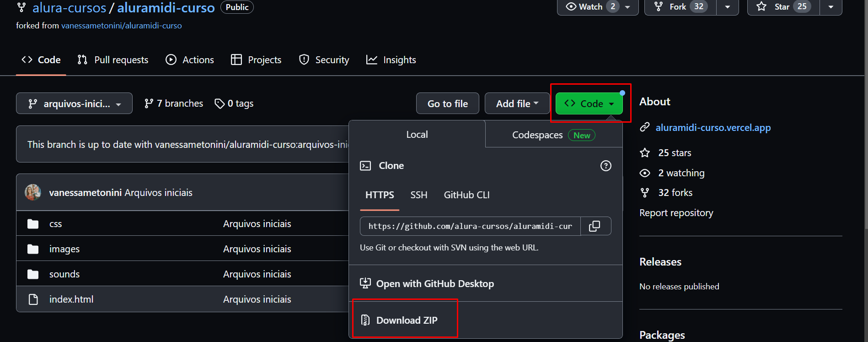Open the Security tab

324,60
